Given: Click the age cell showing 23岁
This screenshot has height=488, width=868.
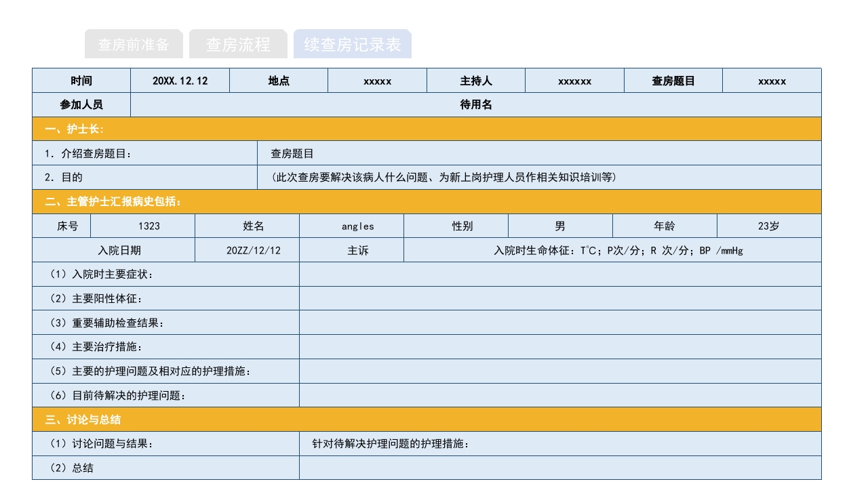Looking at the screenshot, I should pyautogui.click(x=770, y=226).
